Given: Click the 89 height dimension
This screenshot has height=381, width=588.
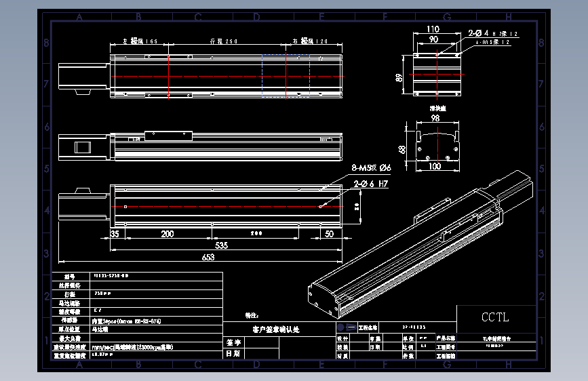Looking at the screenshot, I should (399, 78).
